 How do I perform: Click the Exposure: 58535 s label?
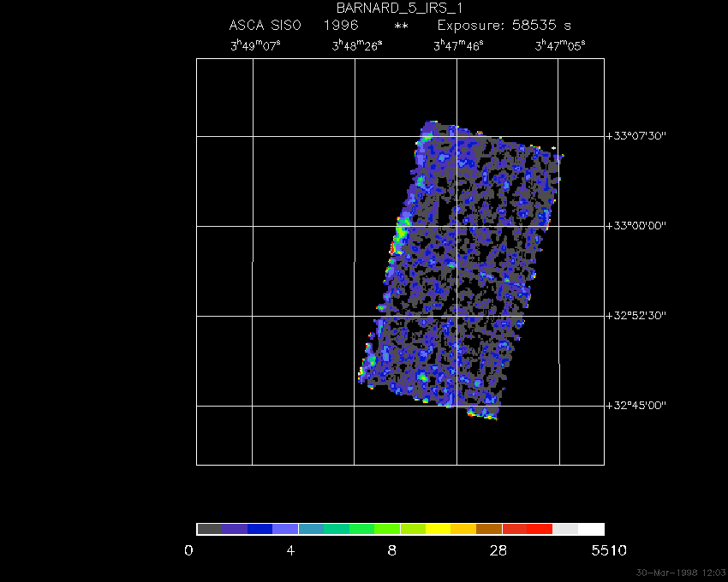coord(504,26)
